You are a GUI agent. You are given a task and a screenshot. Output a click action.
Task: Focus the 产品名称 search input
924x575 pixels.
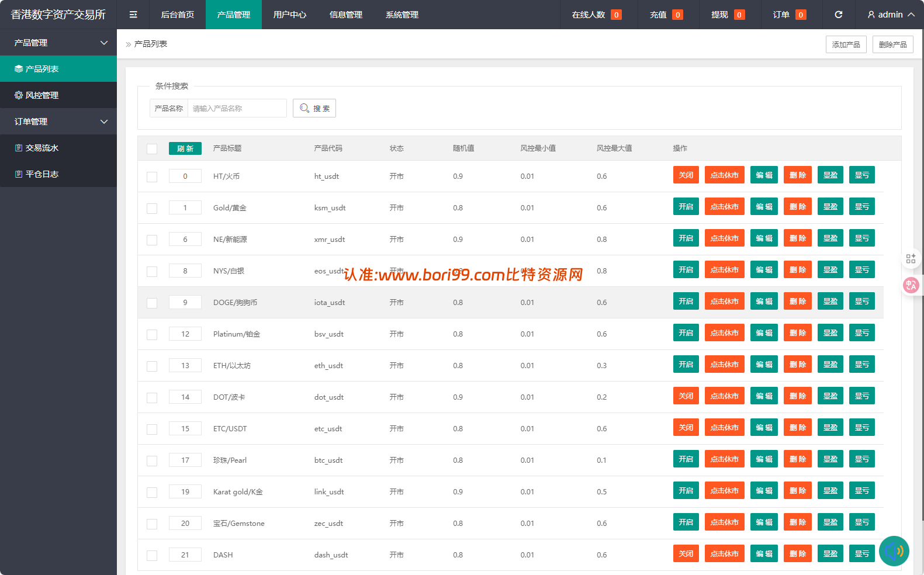tap(237, 108)
